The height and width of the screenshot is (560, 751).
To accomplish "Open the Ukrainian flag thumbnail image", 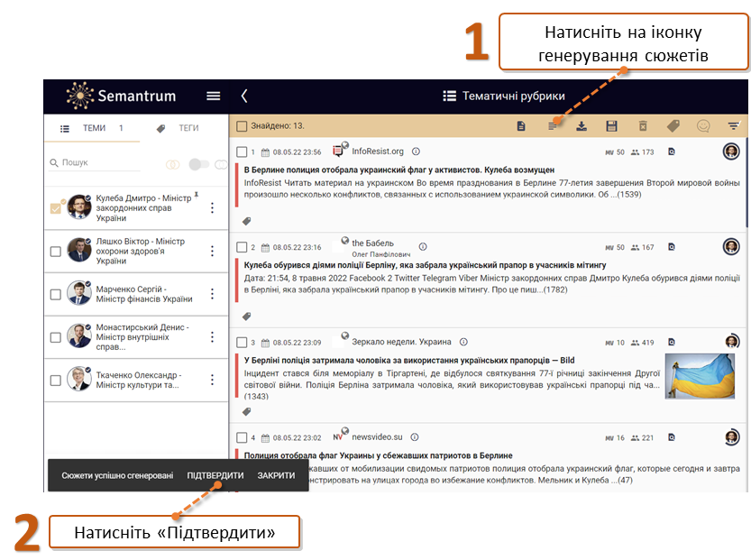I will pyautogui.click(x=700, y=376).
